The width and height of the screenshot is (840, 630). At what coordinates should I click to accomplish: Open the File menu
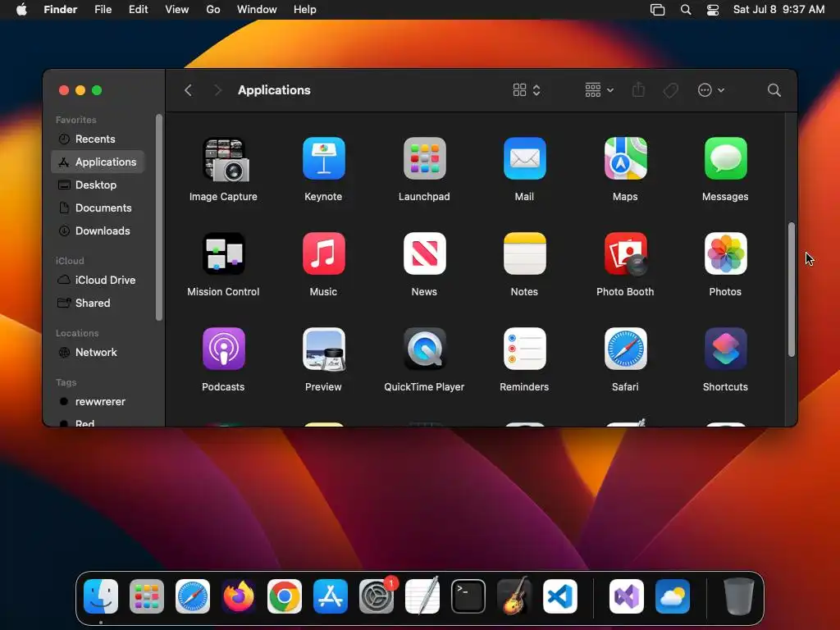[103, 10]
